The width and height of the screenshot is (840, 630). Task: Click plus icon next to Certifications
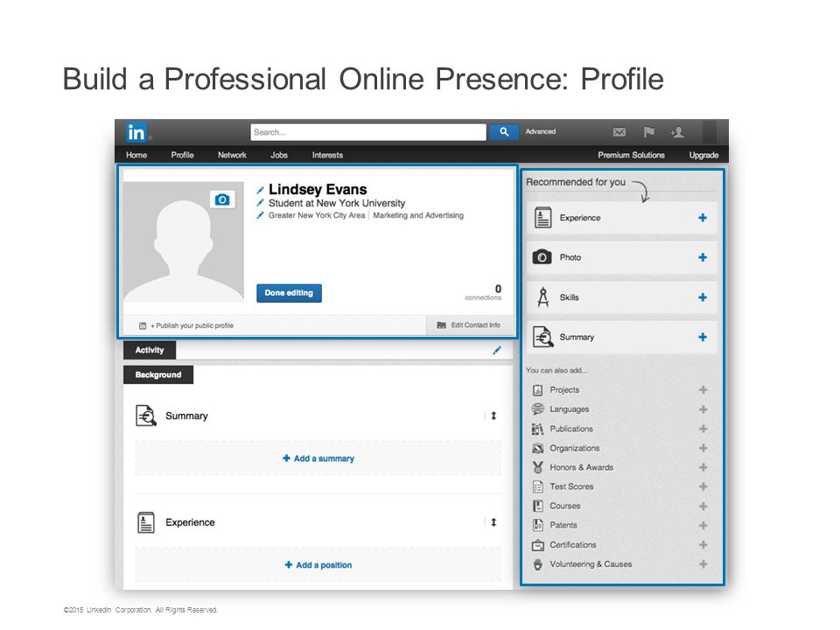[703, 545]
